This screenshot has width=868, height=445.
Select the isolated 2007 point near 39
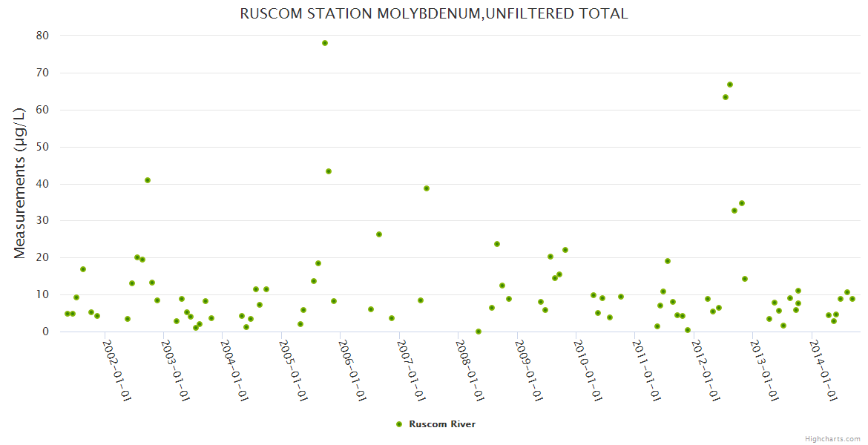427,188
